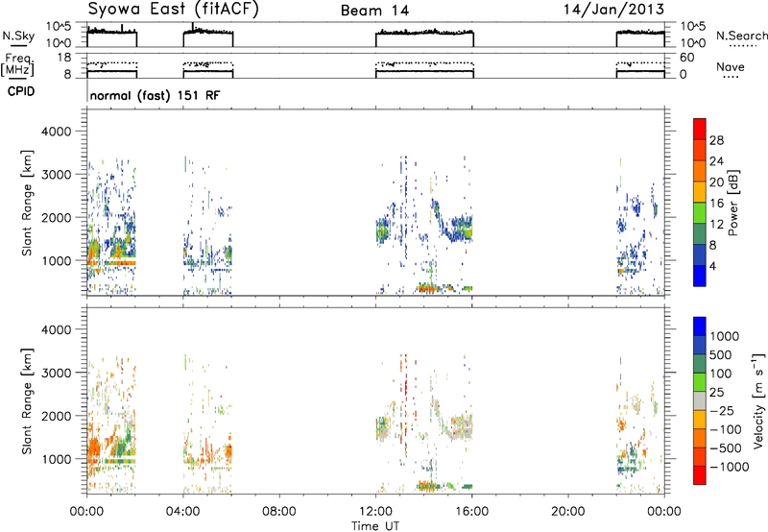This screenshot has width=768, height=532.
Task: Click 'normal (fast) 151 RF' text
Action: click(x=155, y=95)
